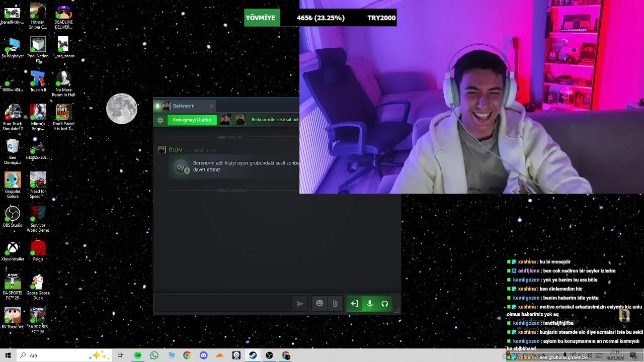Open the Geri Dönüşüm recycle bin icon
644x362 pixels.
pos(13,152)
